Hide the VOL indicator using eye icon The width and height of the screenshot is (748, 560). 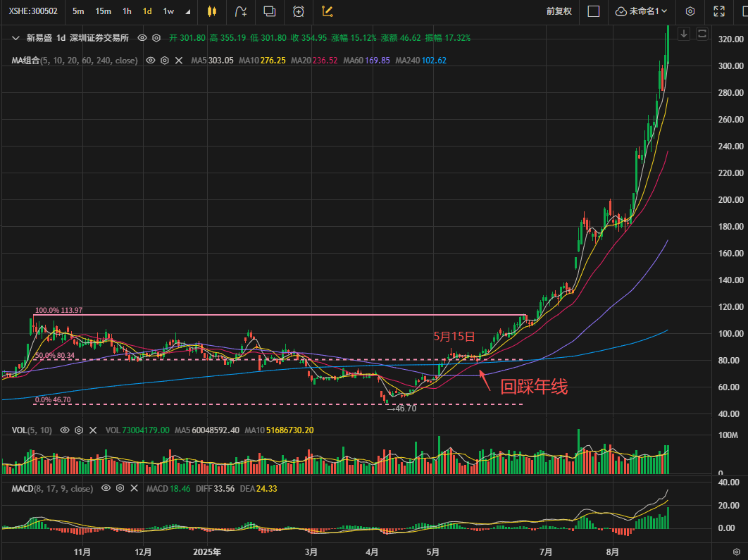click(x=65, y=430)
